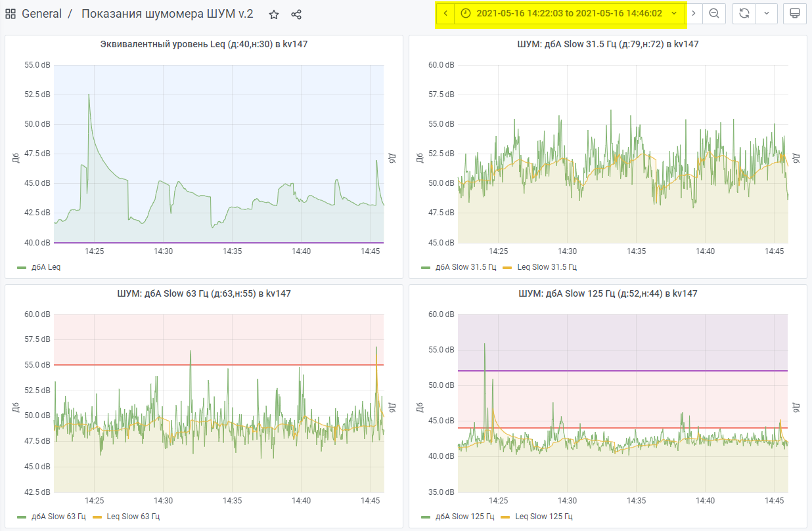This screenshot has width=812, height=531.
Task: Open ШУМ 125 Гц panel title menu
Action: [608, 294]
